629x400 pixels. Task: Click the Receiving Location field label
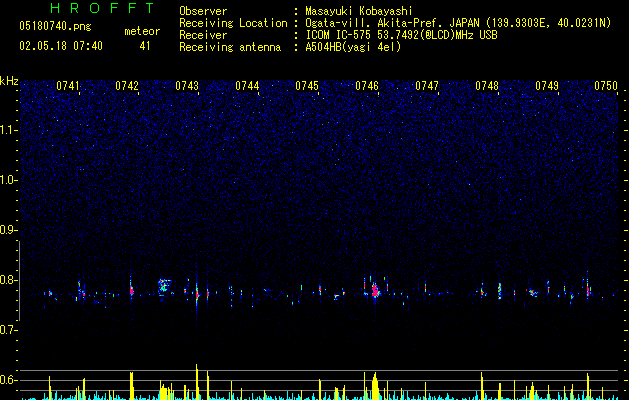point(233,23)
